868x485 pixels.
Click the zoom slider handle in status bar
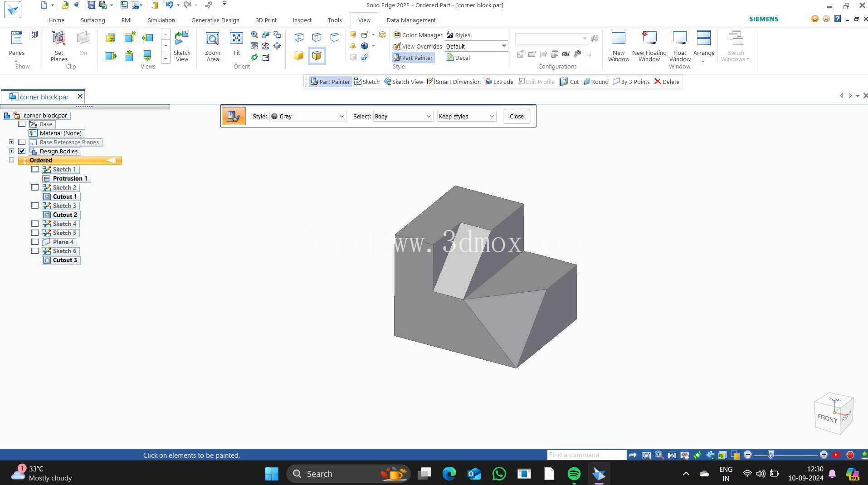tap(770, 455)
